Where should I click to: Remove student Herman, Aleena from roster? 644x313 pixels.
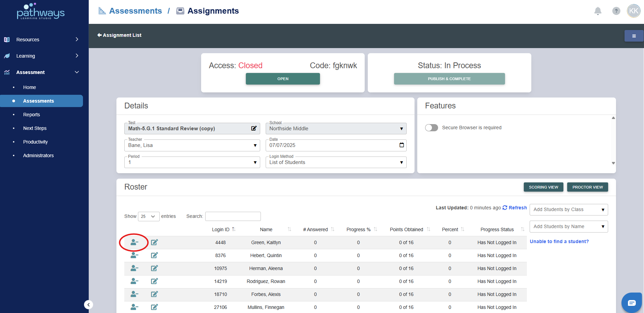(x=134, y=268)
